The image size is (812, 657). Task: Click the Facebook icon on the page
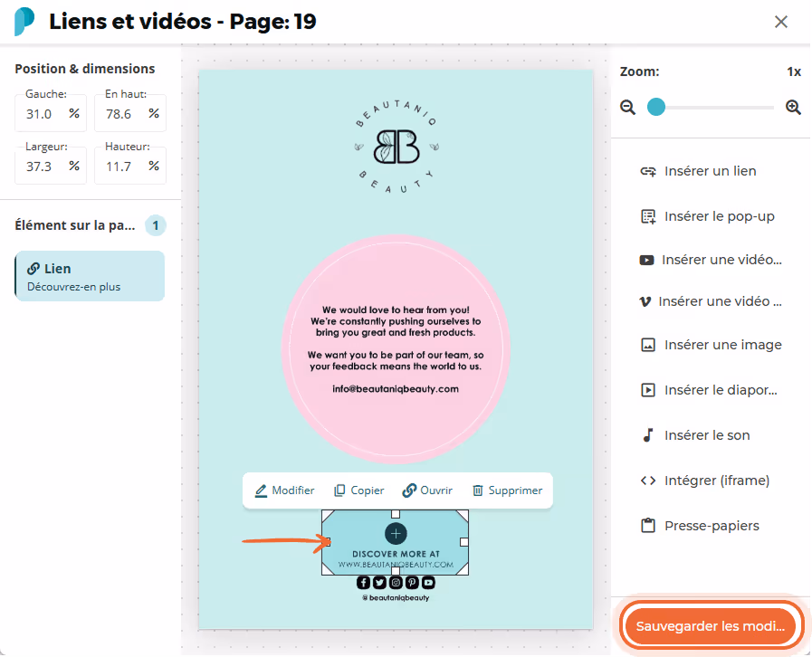coord(364,583)
